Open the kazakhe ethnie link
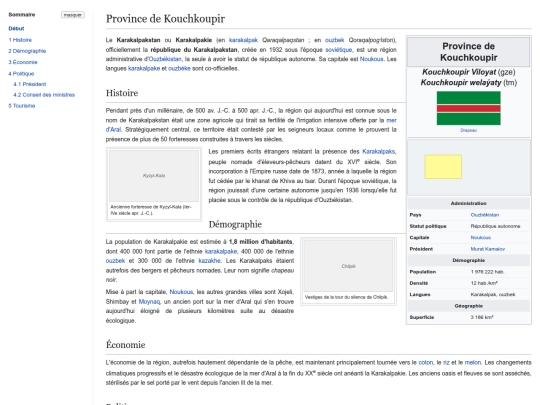 click(209, 261)
